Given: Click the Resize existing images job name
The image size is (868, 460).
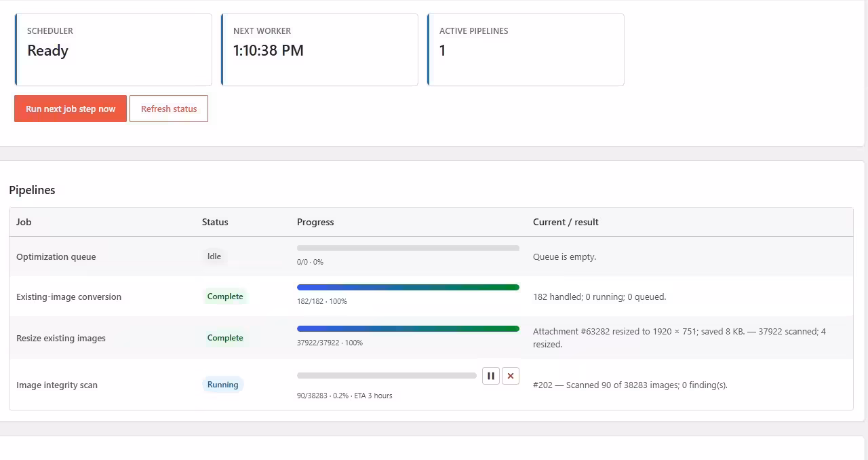Looking at the screenshot, I should pyautogui.click(x=61, y=339).
